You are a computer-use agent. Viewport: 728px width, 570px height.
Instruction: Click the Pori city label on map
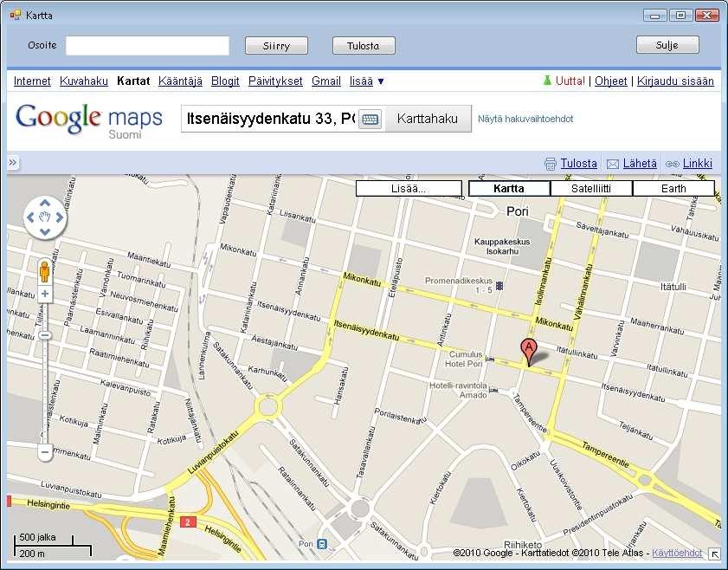pyautogui.click(x=517, y=211)
